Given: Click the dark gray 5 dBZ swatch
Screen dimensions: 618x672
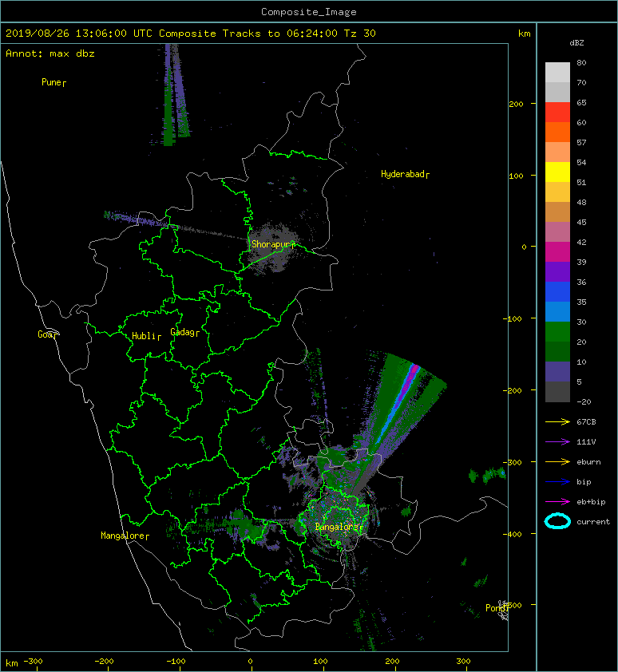Looking at the screenshot, I should pyautogui.click(x=557, y=391).
